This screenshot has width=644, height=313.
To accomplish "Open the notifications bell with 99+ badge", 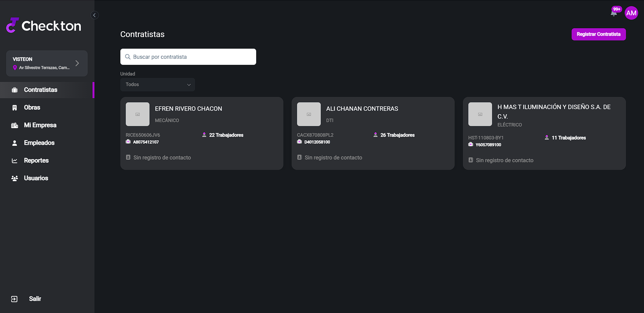I will click(614, 13).
